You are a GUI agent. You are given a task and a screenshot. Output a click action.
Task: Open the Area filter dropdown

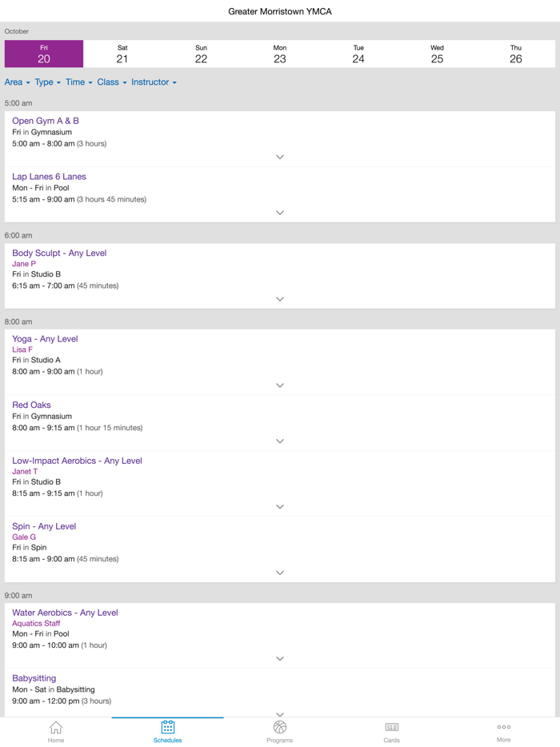pyautogui.click(x=17, y=82)
